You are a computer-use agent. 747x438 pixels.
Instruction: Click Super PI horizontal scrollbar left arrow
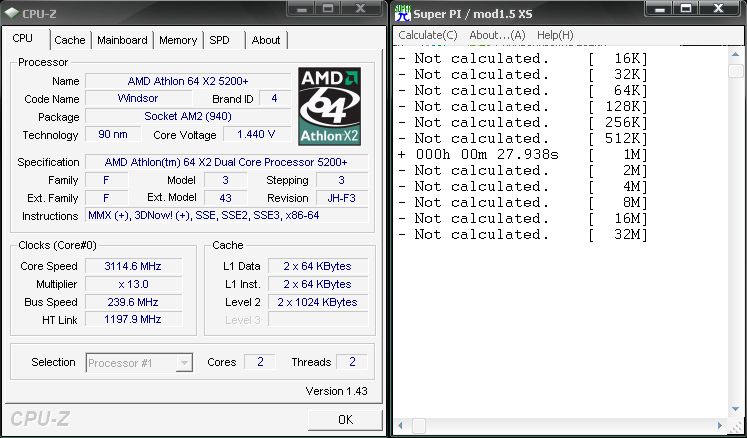pyautogui.click(x=402, y=425)
